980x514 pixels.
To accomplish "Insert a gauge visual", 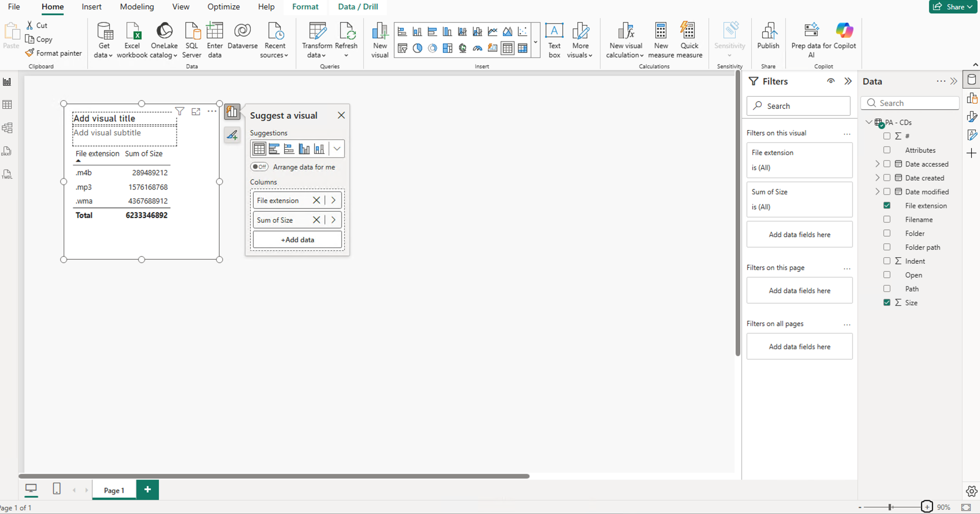I will [x=477, y=48].
